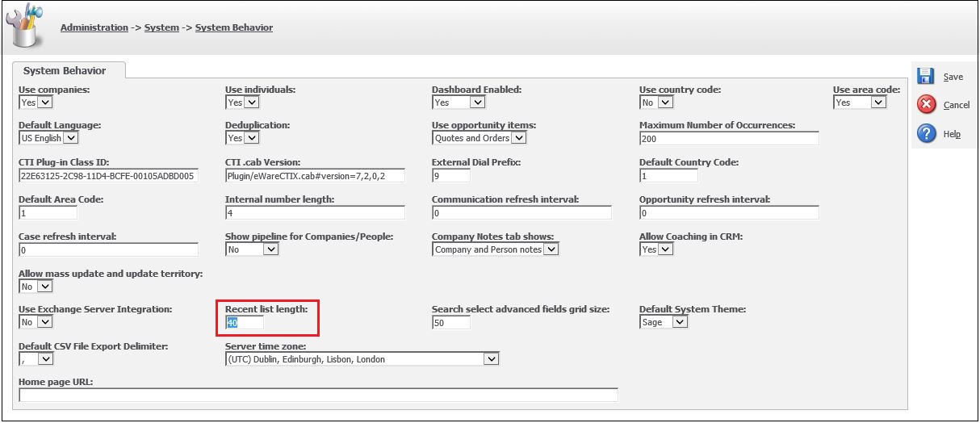Viewport: 980px width, 423px height.
Task: Click the Home page URL label
Action: [57, 382]
